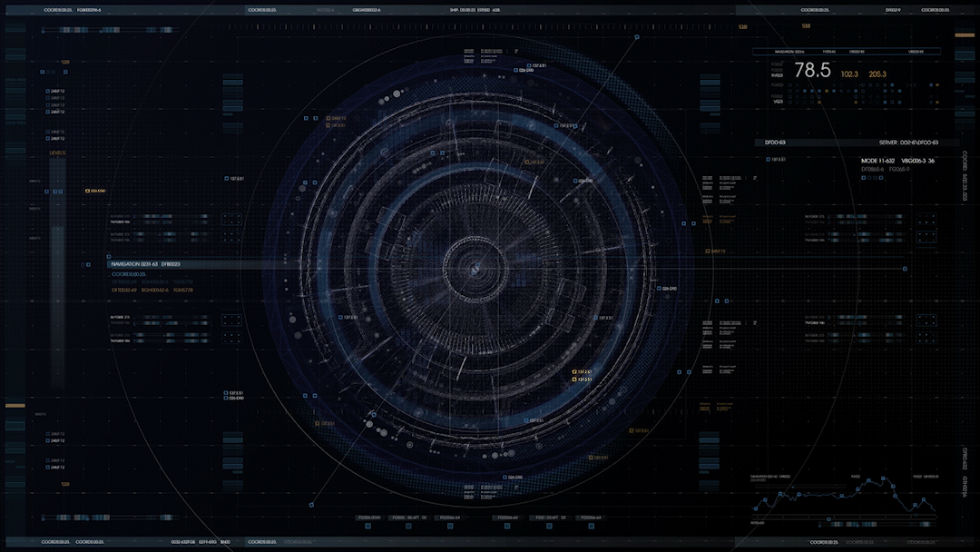
Task: Click the orange LEVELS label
Action: pos(57,153)
